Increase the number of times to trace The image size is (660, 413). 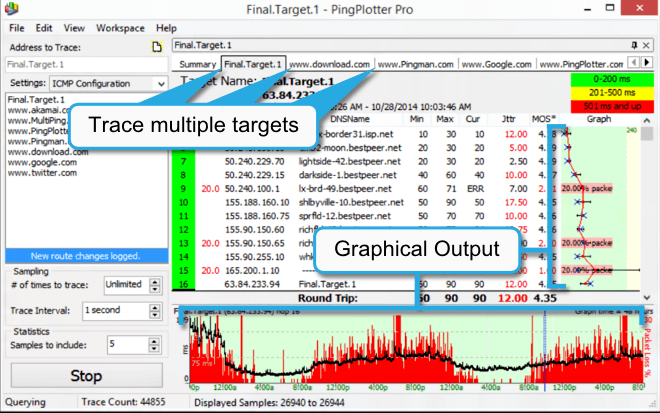[155, 282]
